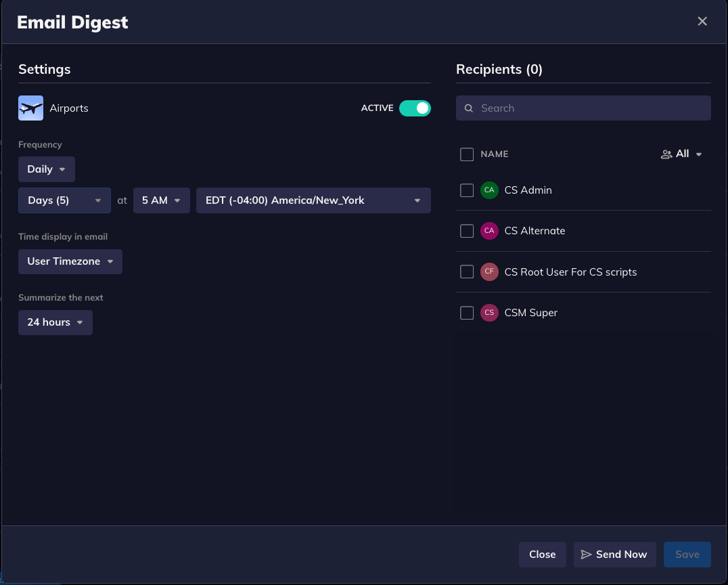728x585 pixels.
Task: Change the EDT America/New_York timezone dropdown
Action: click(313, 200)
